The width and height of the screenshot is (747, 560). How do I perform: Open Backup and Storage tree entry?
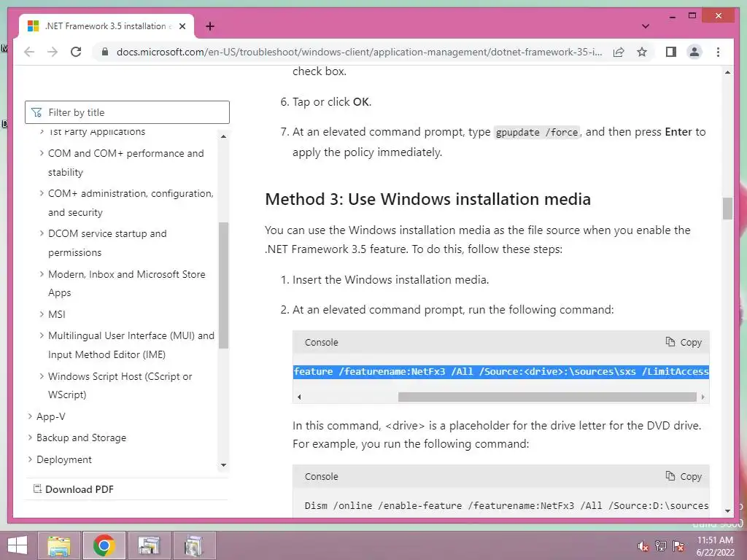(82, 437)
